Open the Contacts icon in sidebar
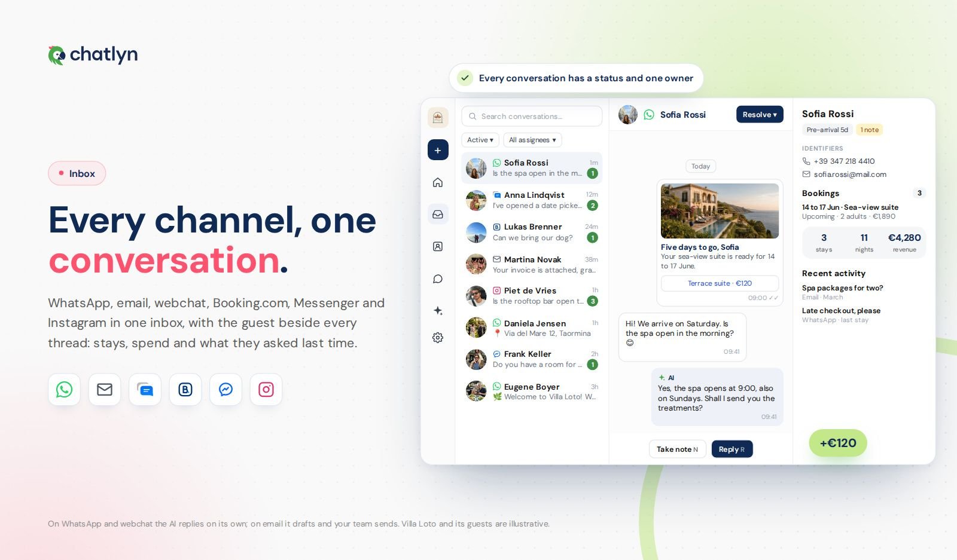 pyautogui.click(x=438, y=246)
